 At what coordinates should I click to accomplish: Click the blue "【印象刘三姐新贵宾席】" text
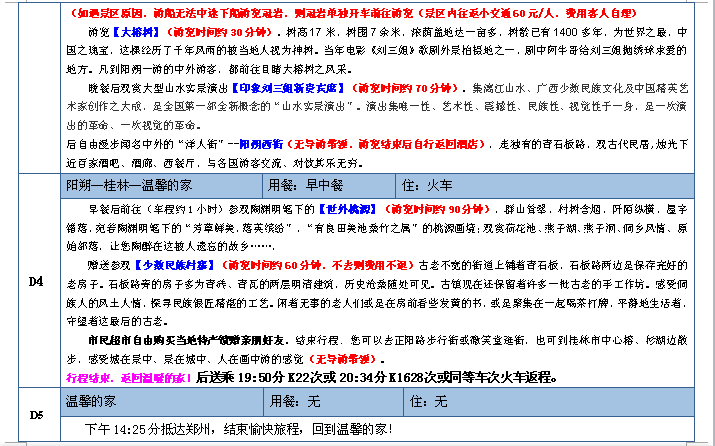288,88
